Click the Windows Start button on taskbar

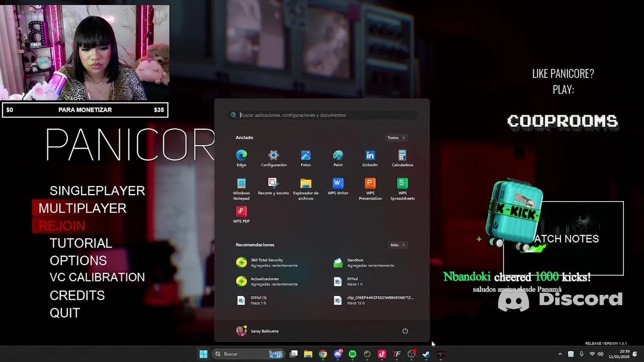click(x=203, y=354)
